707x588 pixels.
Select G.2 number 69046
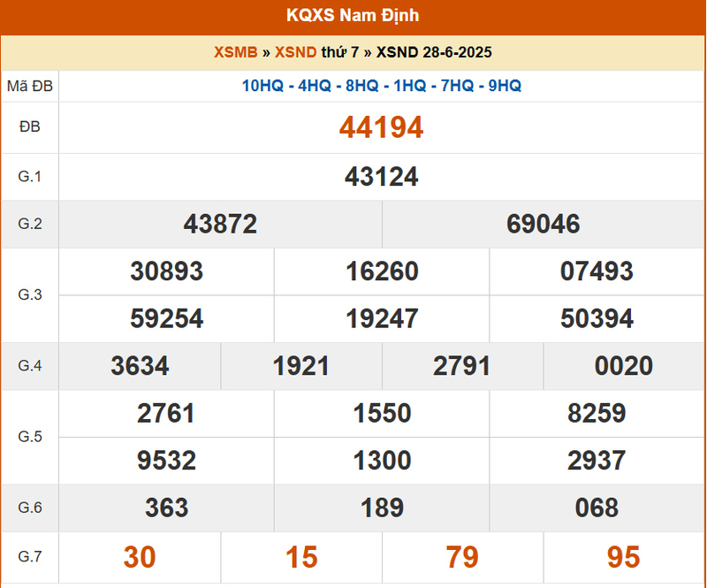click(x=544, y=224)
